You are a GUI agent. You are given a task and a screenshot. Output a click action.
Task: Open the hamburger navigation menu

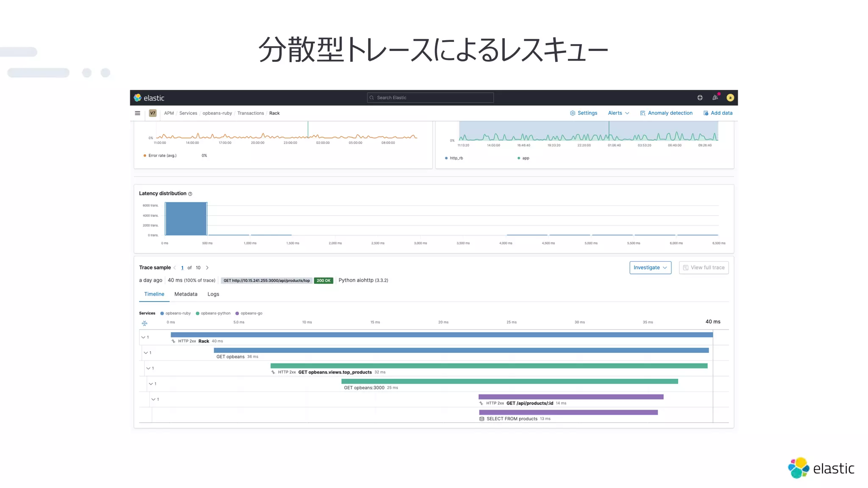coord(137,113)
